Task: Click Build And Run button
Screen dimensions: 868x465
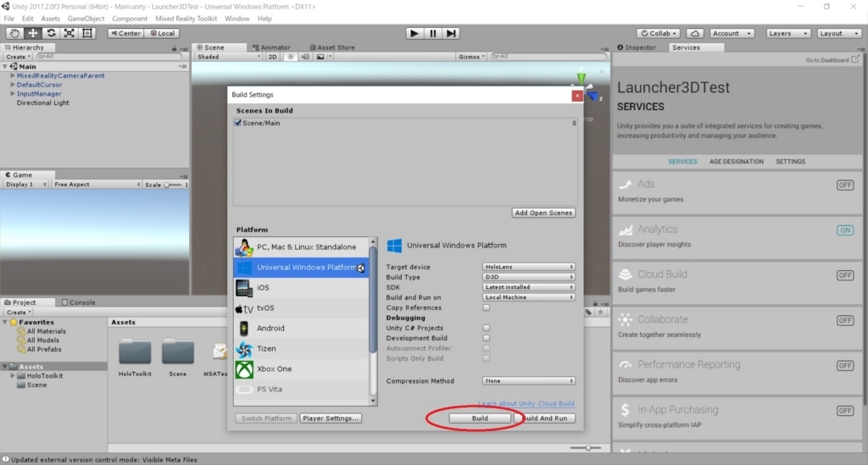Action: click(545, 418)
